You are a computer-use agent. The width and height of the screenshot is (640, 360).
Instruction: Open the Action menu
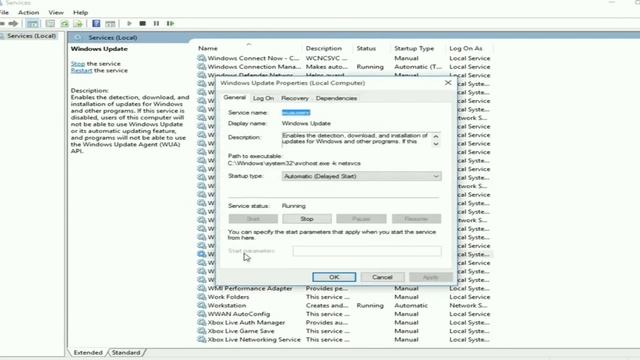tap(29, 13)
